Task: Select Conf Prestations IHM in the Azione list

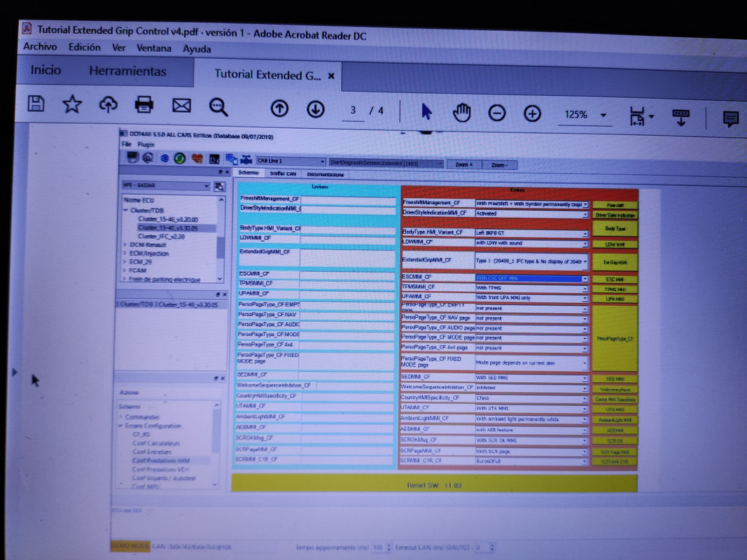Action: coord(161,461)
